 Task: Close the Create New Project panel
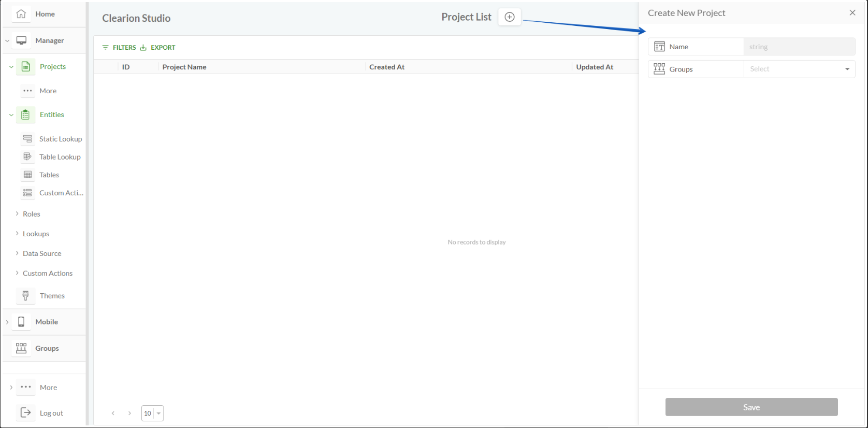pos(852,13)
